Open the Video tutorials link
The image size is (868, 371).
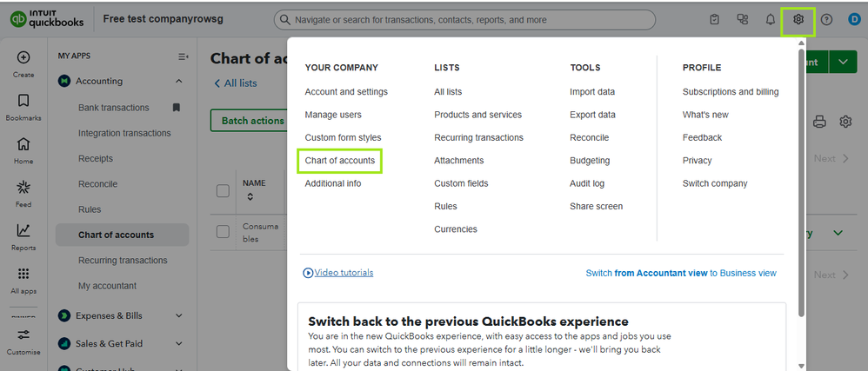tap(344, 273)
